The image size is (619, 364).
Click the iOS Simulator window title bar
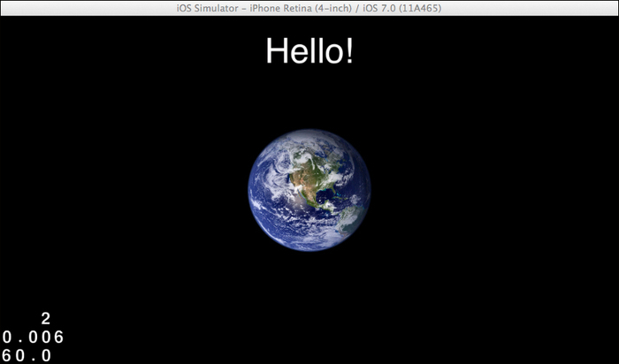click(x=309, y=8)
